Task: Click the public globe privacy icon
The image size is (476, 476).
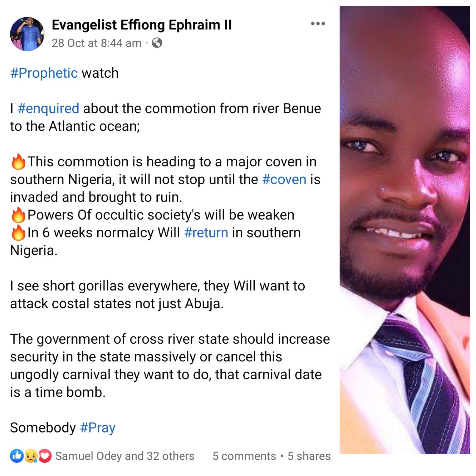Action: 157,43
